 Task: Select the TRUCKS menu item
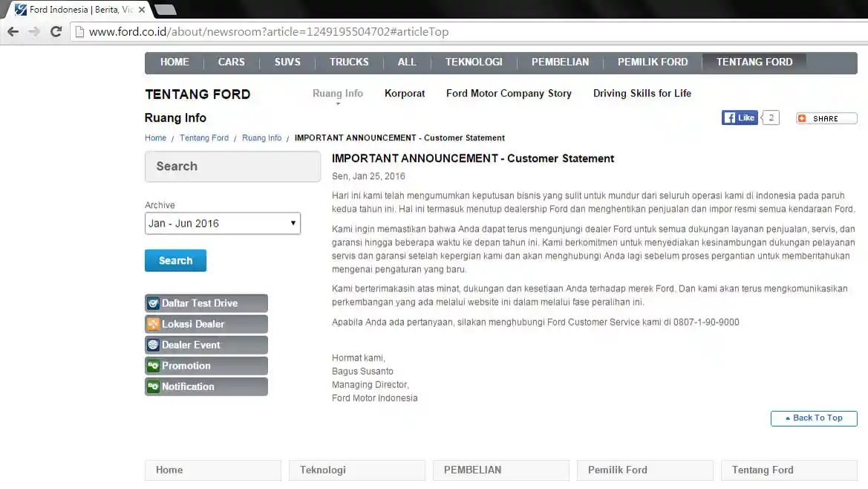pyautogui.click(x=349, y=62)
